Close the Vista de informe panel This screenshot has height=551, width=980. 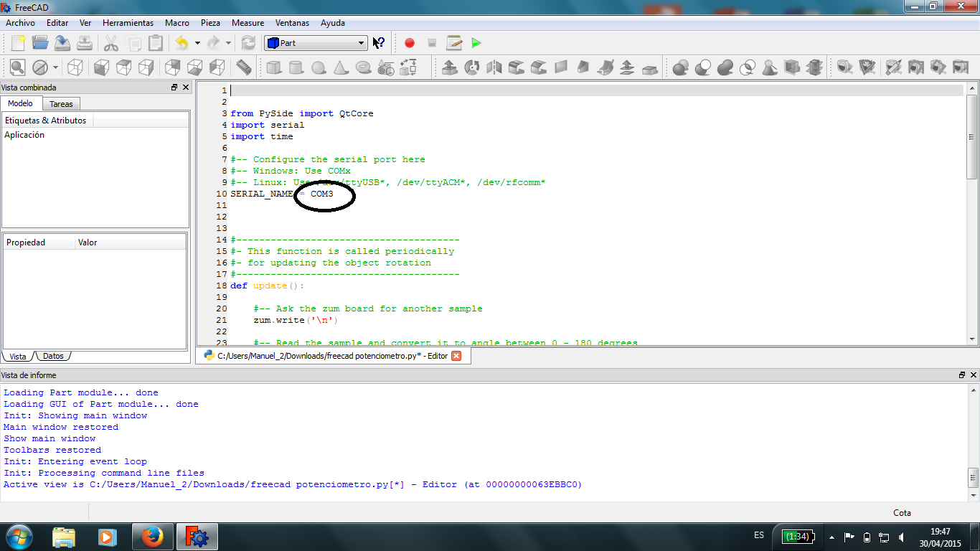pyautogui.click(x=974, y=375)
